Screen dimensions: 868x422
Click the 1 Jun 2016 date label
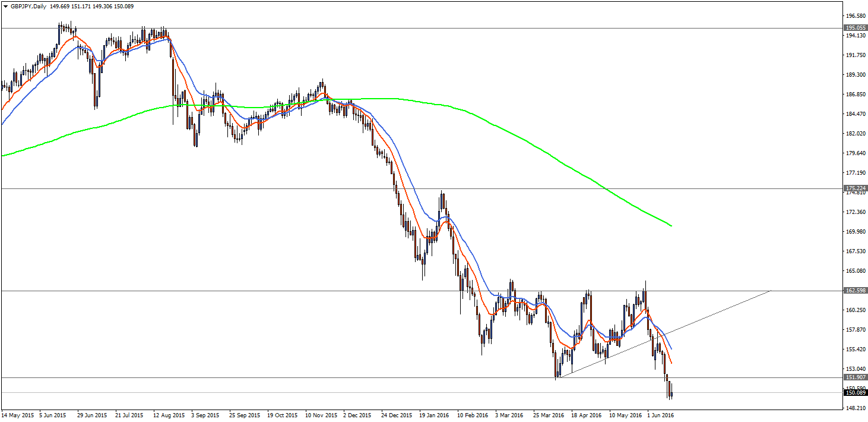[x=660, y=415]
